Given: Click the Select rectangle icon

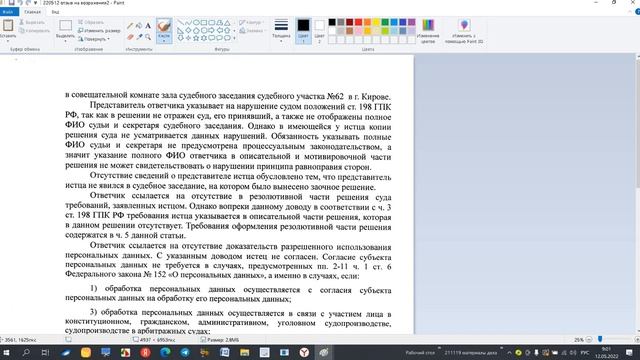Looking at the screenshot, I should [65, 25].
